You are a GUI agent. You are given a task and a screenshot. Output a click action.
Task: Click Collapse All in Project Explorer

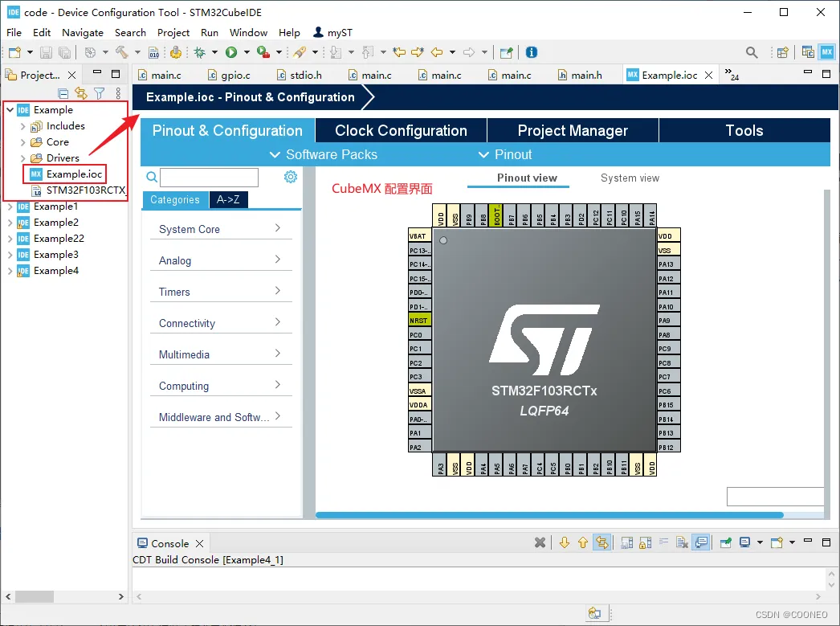[63, 93]
